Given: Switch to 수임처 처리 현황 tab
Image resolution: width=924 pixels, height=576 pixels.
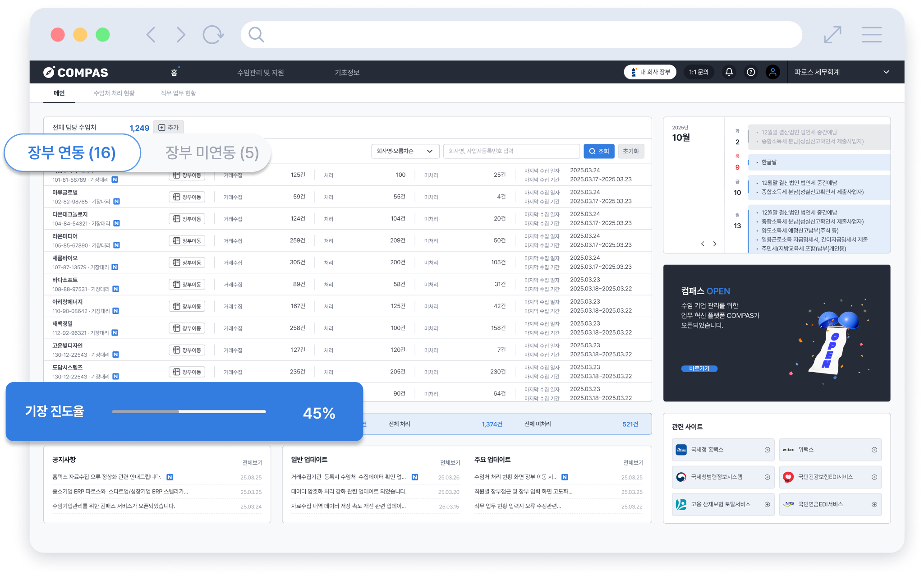Looking at the screenshot, I should click(114, 93).
